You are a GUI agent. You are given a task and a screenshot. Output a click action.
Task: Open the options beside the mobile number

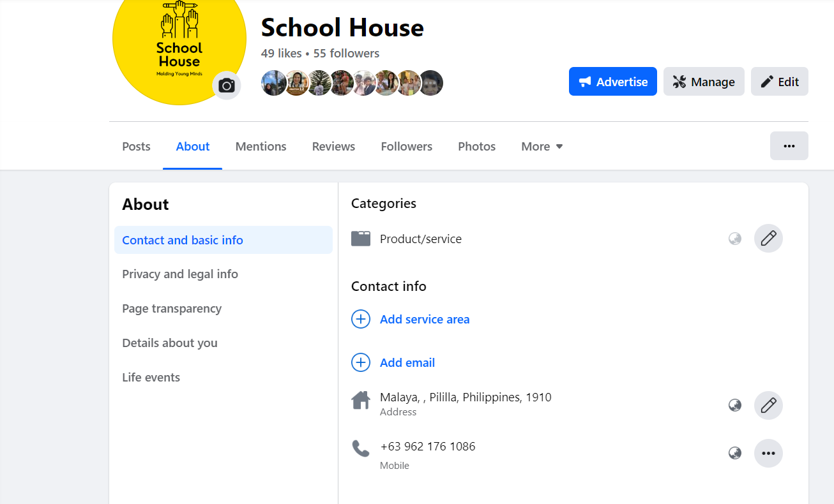[768, 454]
